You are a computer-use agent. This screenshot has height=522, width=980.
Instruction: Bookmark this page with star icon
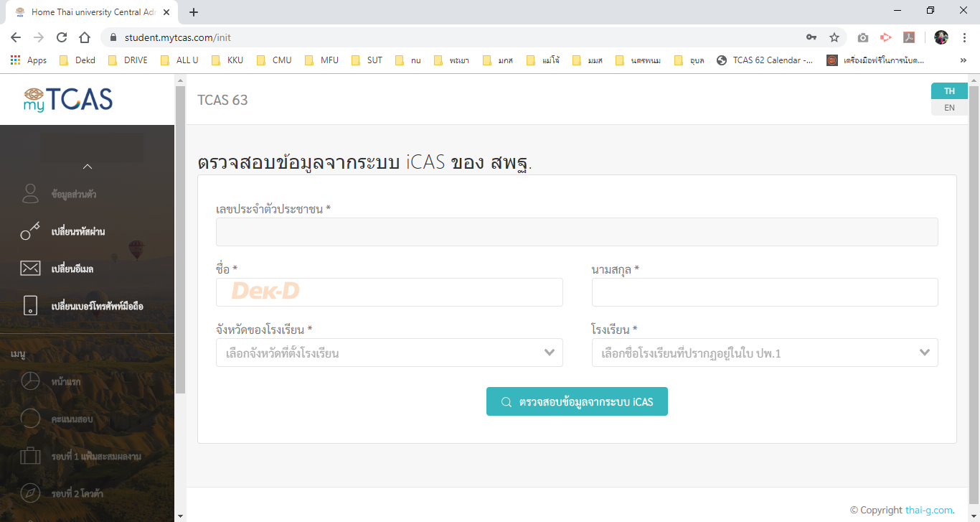pyautogui.click(x=834, y=37)
